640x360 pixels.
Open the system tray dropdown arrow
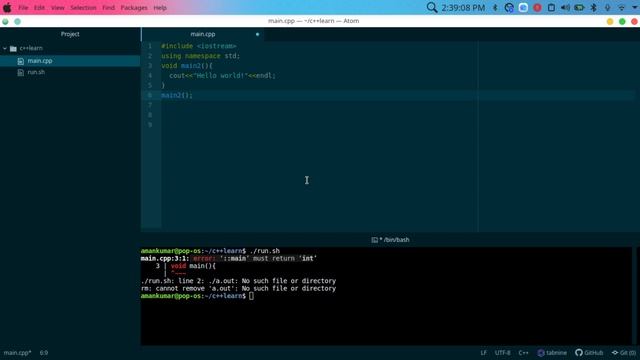pyautogui.click(x=635, y=7)
